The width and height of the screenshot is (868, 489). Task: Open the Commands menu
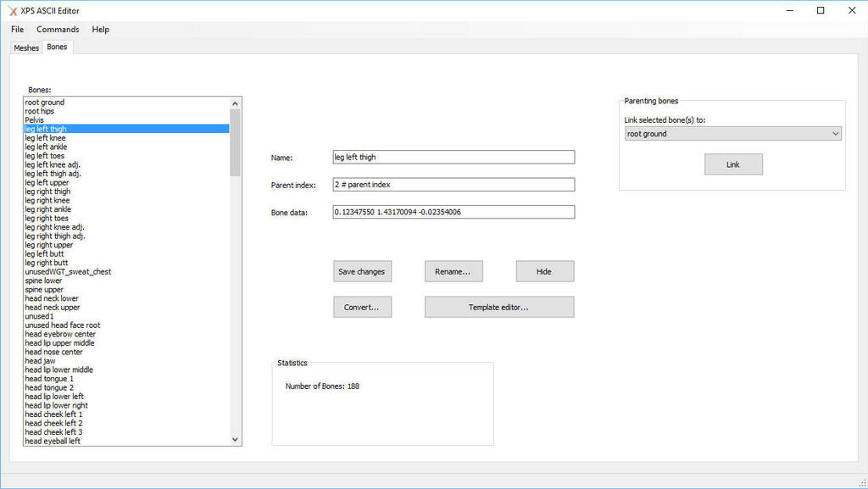point(58,30)
